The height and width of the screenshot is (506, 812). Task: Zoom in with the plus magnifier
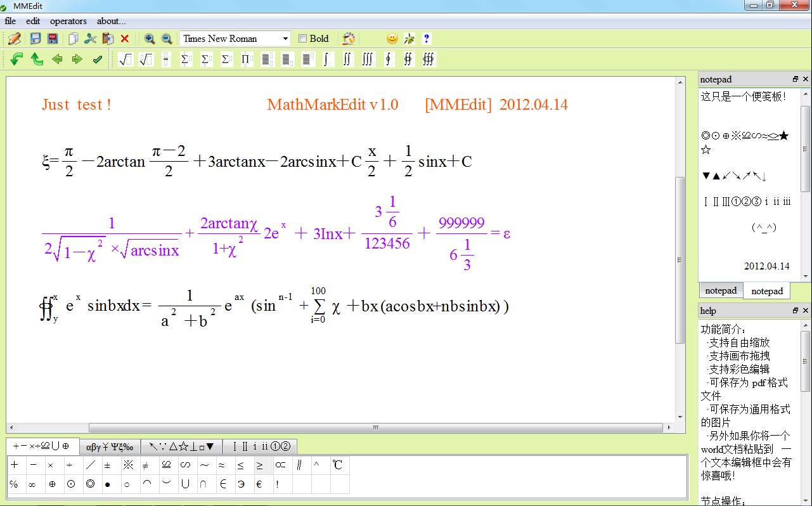[150, 39]
